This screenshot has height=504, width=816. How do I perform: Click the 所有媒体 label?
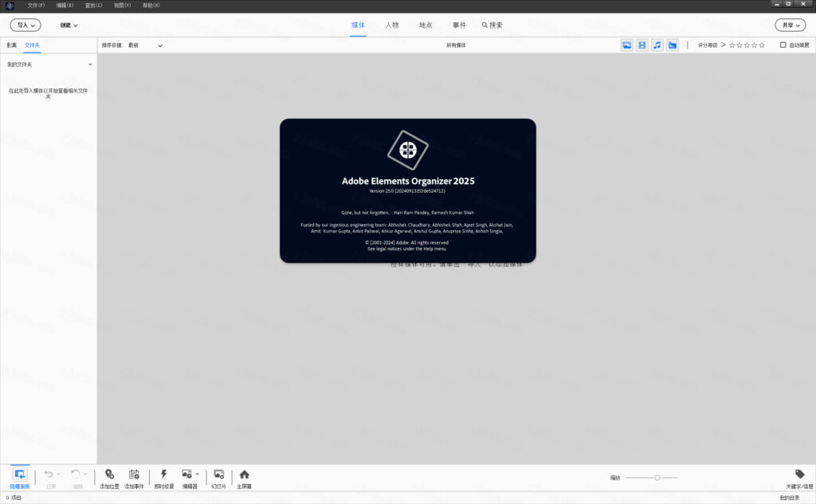[x=456, y=45]
